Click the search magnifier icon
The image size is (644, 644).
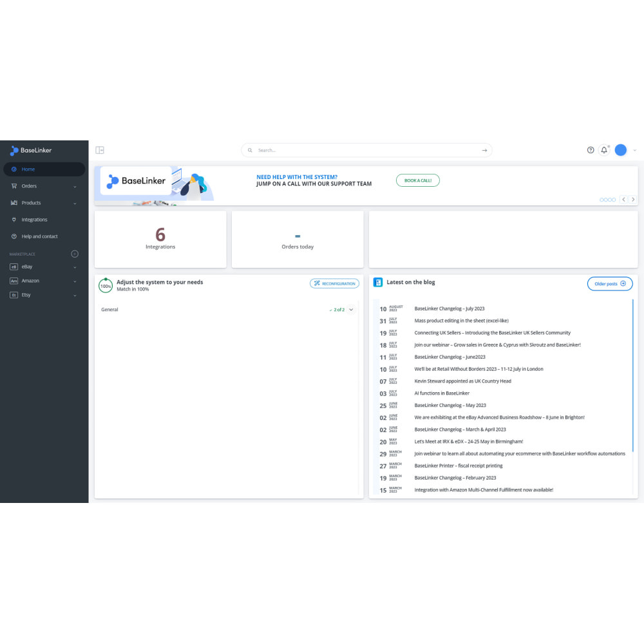click(x=250, y=150)
